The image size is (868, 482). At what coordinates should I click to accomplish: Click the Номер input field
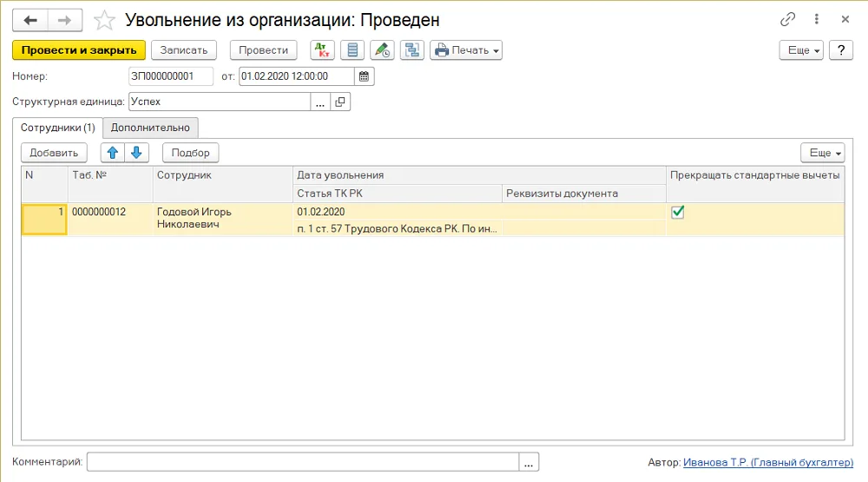[170, 76]
